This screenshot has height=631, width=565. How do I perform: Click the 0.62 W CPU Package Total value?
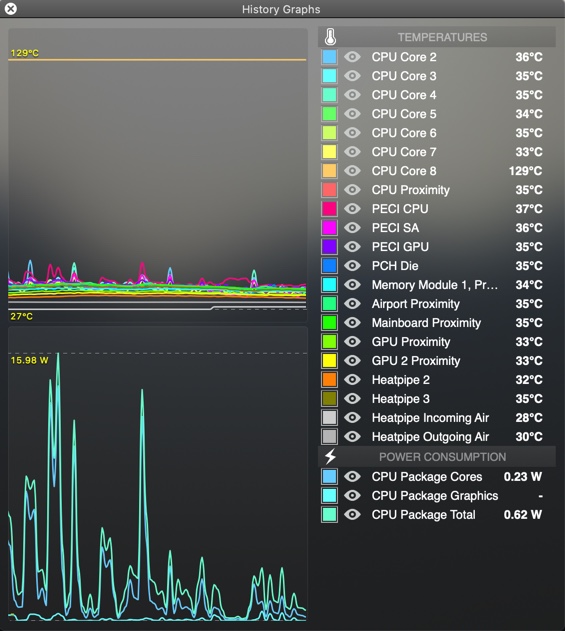(523, 514)
